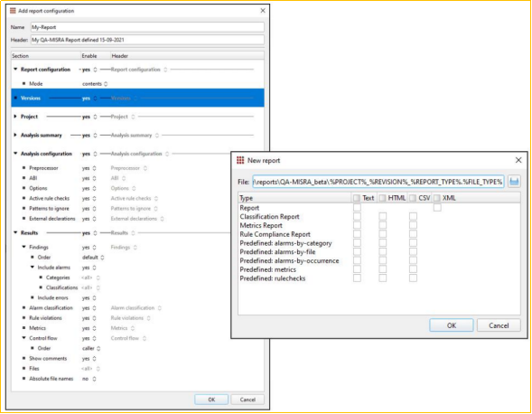
Task: Expand the Project section
Action: (15, 117)
